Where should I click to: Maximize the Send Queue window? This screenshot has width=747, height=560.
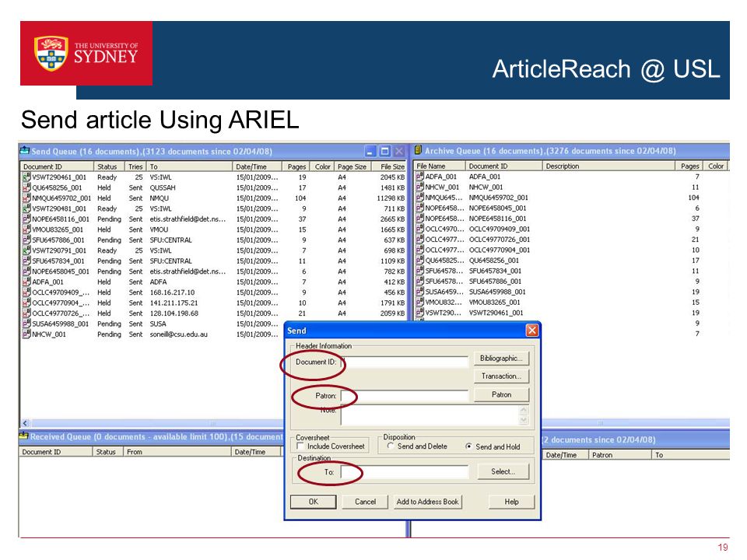[x=385, y=152]
